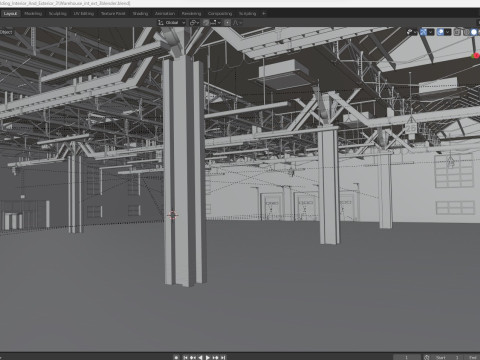Open the Texture Paint workspace tab
480x360 pixels.
[113, 14]
